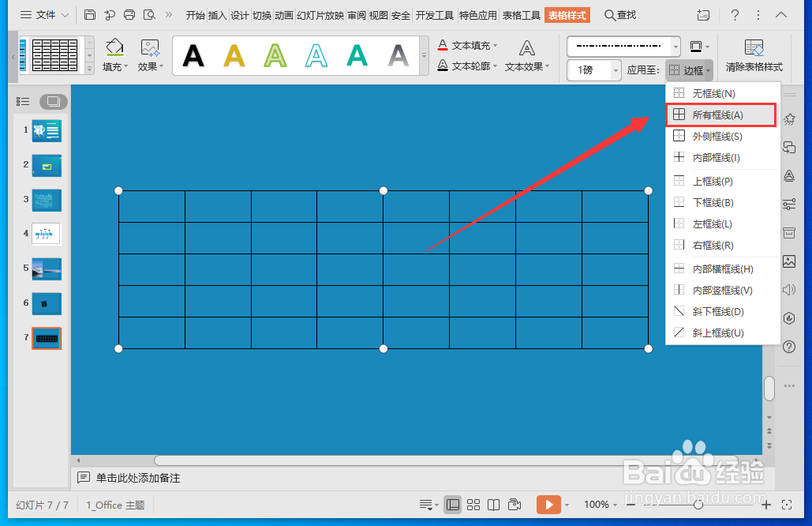Image resolution: width=812 pixels, height=526 pixels.
Task: Select 无框线(N) from border menu
Action: (x=722, y=93)
